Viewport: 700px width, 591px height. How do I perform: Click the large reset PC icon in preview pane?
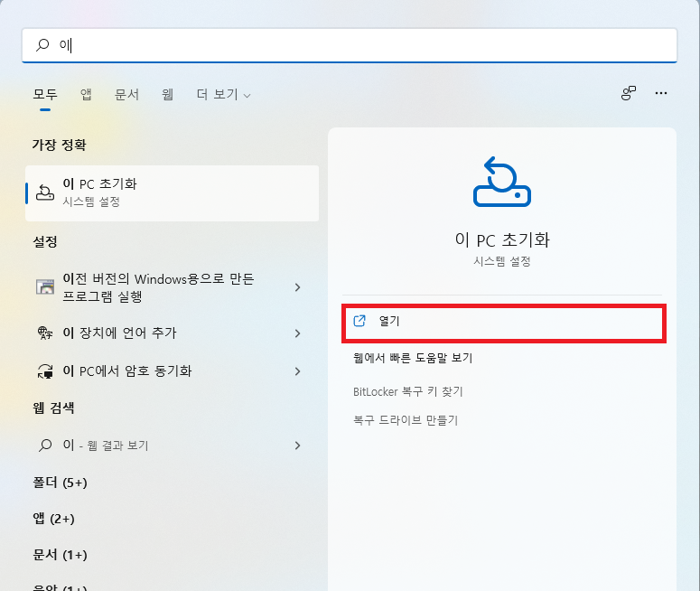(x=502, y=182)
